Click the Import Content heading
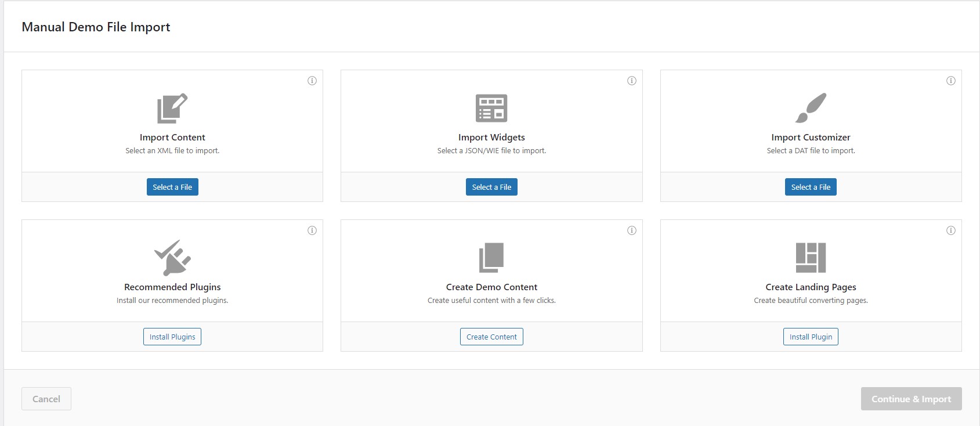This screenshot has width=980, height=426. tap(172, 138)
